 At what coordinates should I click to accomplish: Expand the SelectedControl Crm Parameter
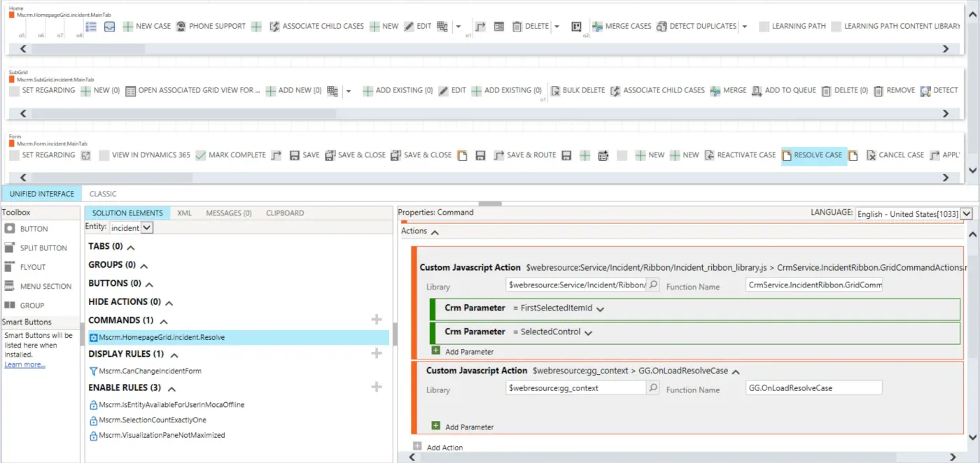tap(588, 333)
